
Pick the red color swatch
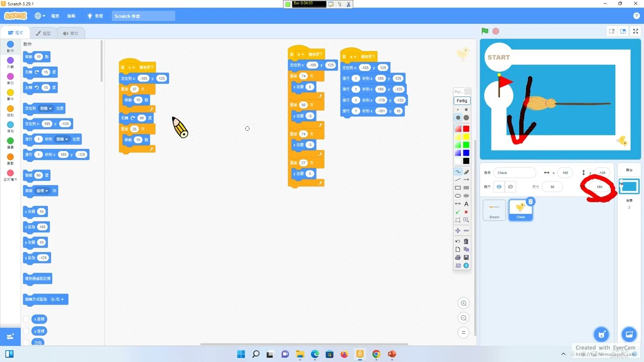click(466, 129)
